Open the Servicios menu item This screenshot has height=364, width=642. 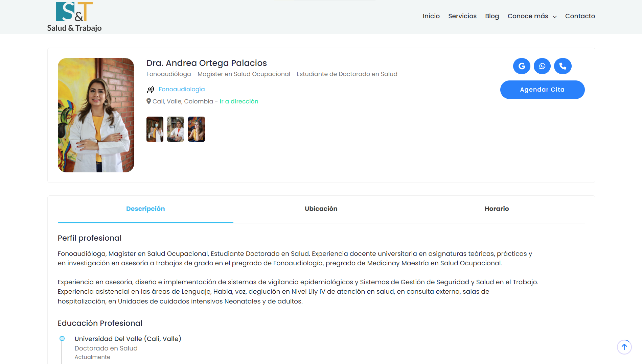462,16
